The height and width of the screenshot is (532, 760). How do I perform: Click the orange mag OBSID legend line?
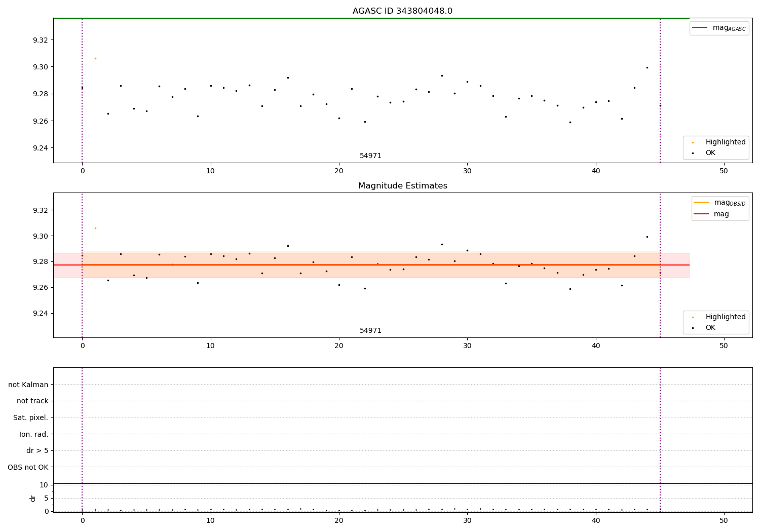[701, 203]
